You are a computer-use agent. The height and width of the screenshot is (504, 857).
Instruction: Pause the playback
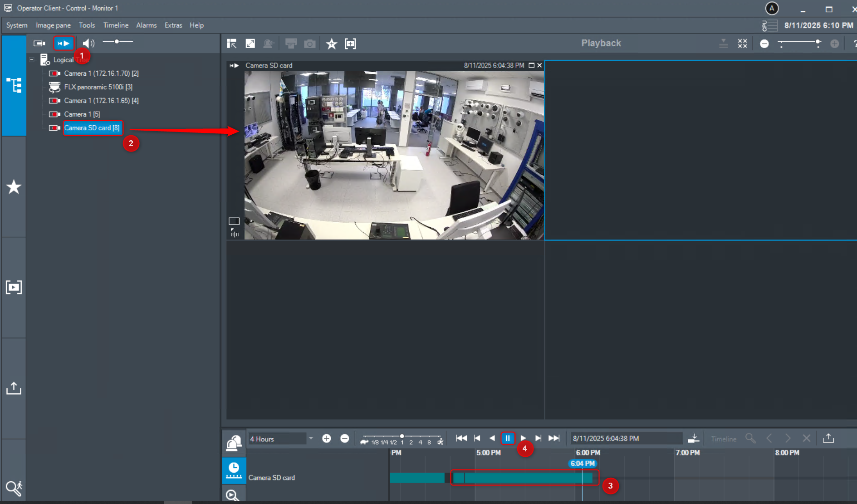click(x=508, y=438)
